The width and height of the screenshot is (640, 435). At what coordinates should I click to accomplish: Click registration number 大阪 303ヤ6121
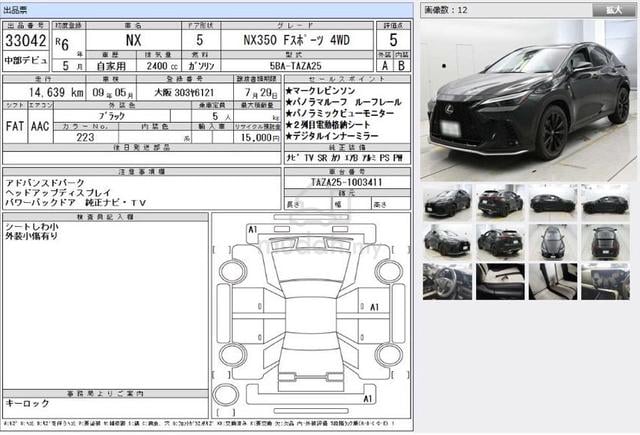click(184, 93)
